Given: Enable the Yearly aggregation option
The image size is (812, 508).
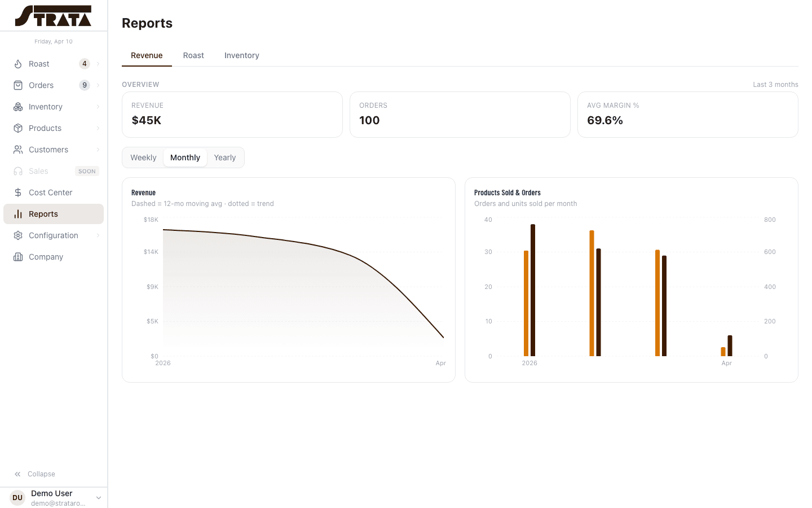Looking at the screenshot, I should (224, 157).
